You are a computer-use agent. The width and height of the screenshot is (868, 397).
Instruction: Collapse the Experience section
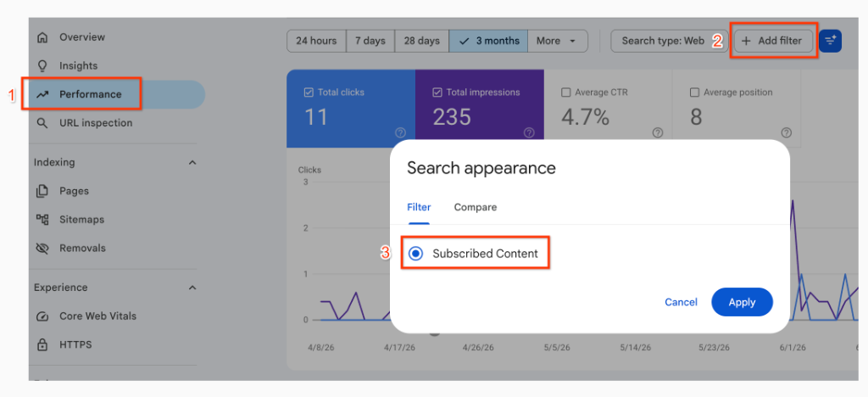pyautogui.click(x=192, y=288)
